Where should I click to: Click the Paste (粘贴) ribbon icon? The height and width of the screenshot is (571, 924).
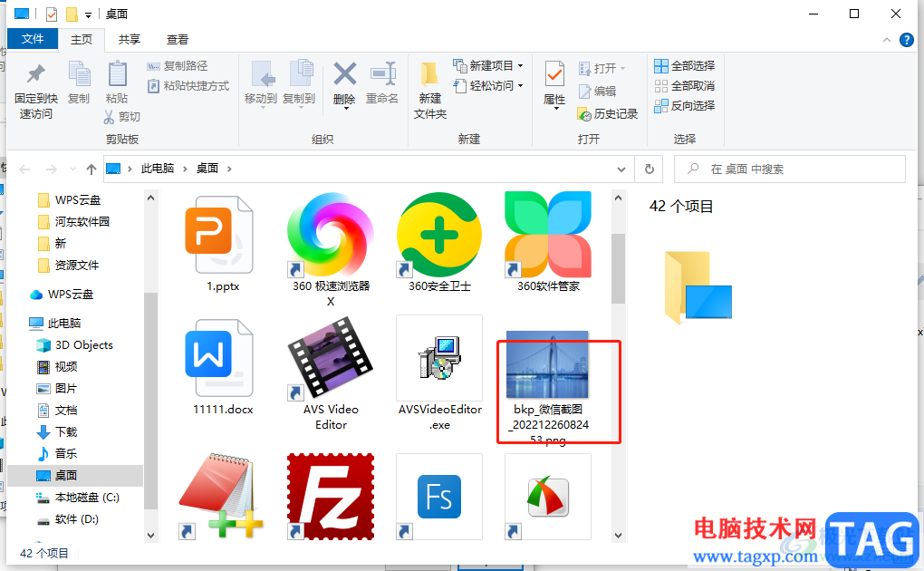tap(117, 75)
